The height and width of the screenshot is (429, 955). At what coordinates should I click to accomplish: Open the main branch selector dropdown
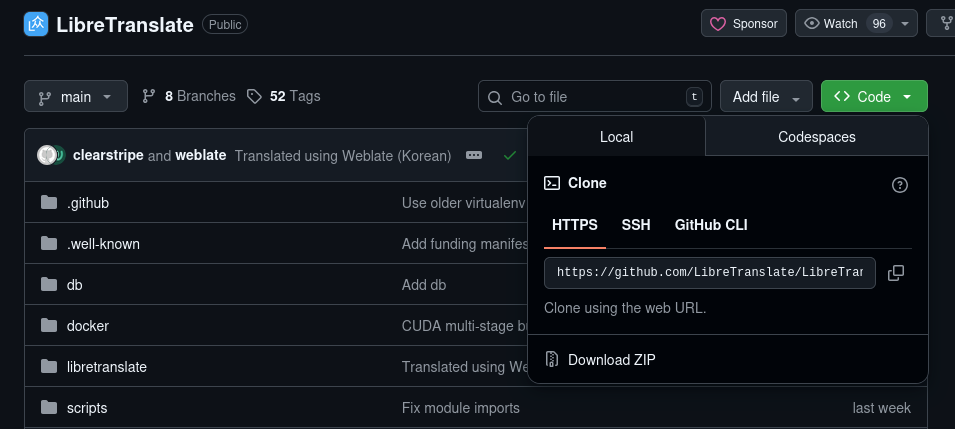point(76,97)
